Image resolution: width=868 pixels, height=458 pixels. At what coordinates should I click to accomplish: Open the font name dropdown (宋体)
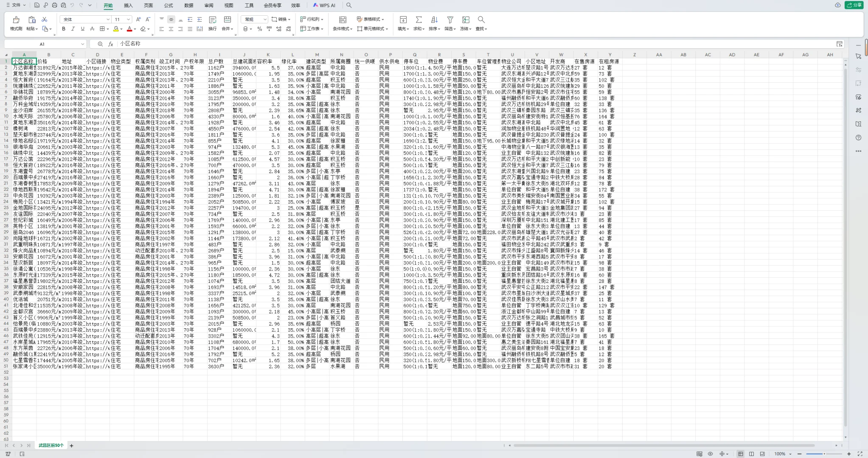[108, 20]
